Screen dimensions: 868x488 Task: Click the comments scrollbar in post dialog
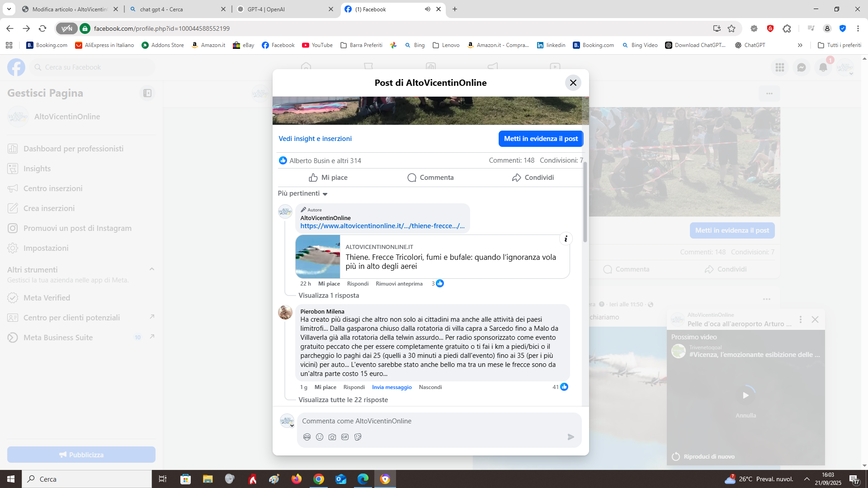tap(585, 202)
